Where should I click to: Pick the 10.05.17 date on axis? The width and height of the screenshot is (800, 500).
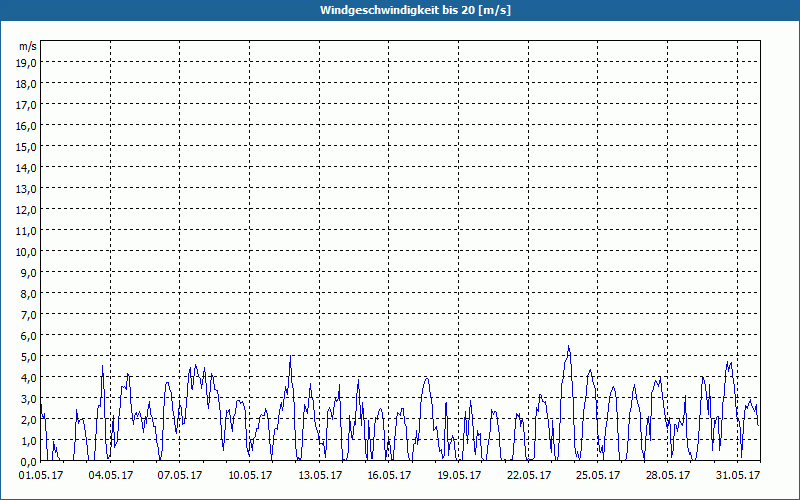click(250, 476)
